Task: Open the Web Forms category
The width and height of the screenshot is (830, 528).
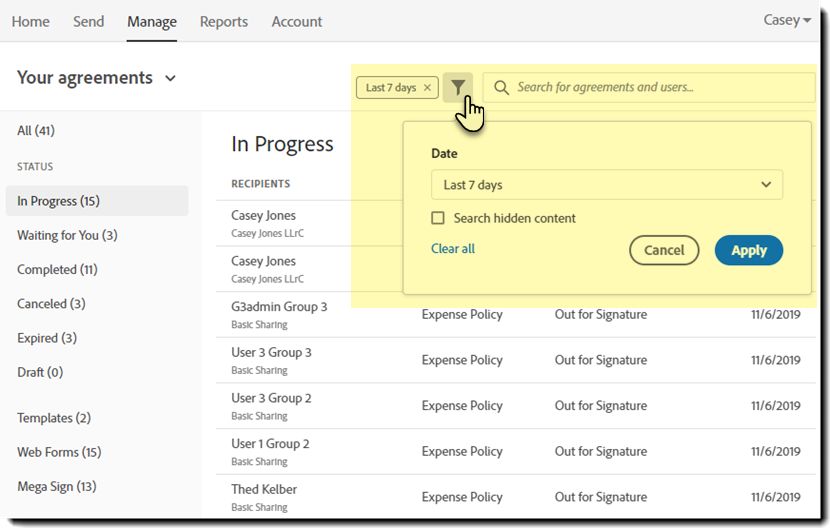Action: pyautogui.click(x=59, y=452)
